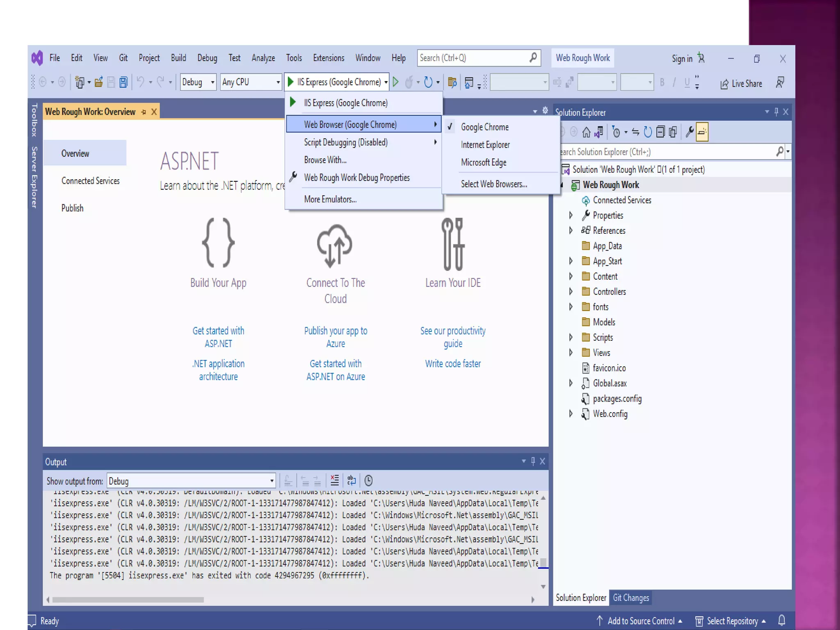Open the Extensions menu
Screen dimensions: 840x630
pyautogui.click(x=329, y=58)
